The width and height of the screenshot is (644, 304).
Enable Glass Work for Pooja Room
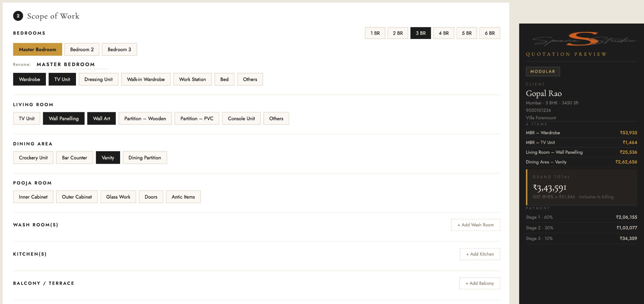coord(118,197)
